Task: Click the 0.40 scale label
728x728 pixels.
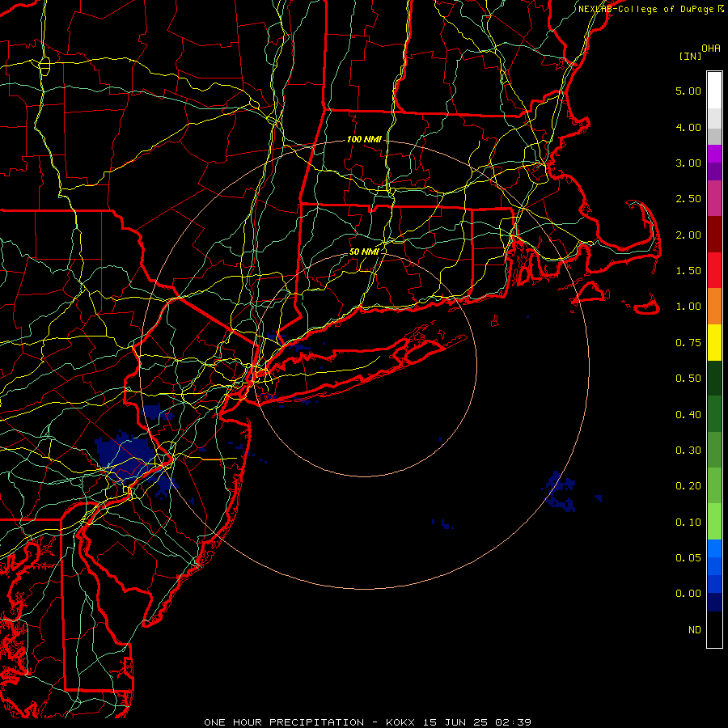Action: 688,414
